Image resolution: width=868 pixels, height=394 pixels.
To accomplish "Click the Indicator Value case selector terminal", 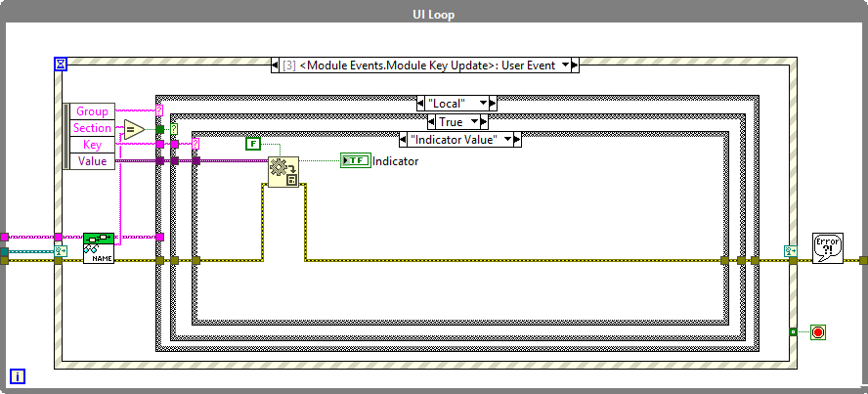I will pyautogui.click(x=195, y=144).
